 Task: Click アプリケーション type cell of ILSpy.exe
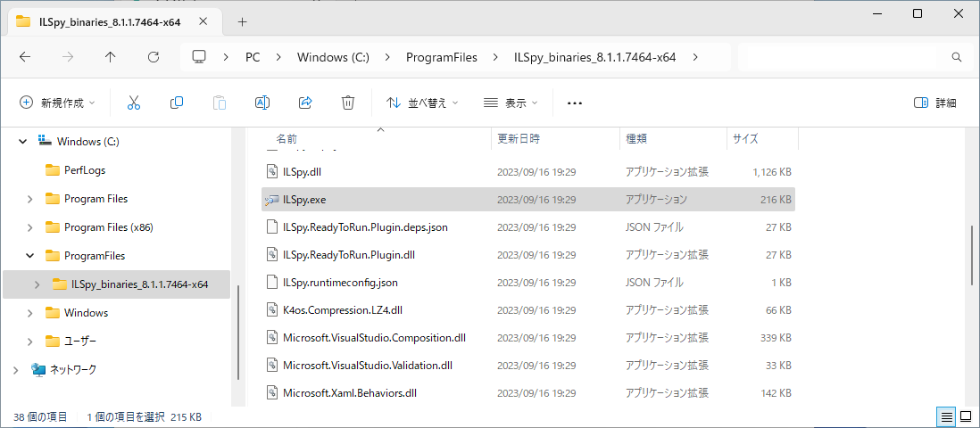point(657,200)
